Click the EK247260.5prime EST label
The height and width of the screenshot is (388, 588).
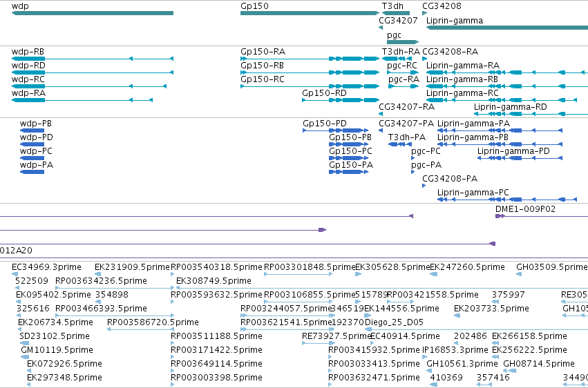coord(467,268)
